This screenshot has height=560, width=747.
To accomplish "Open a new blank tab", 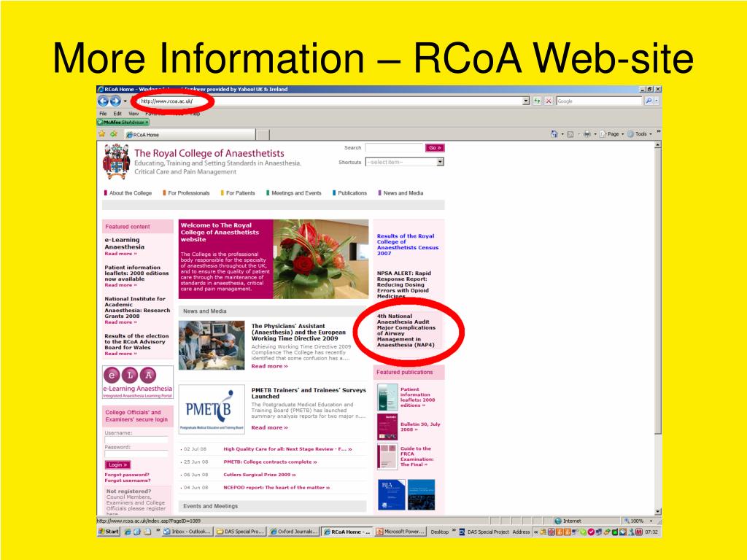I will [263, 135].
